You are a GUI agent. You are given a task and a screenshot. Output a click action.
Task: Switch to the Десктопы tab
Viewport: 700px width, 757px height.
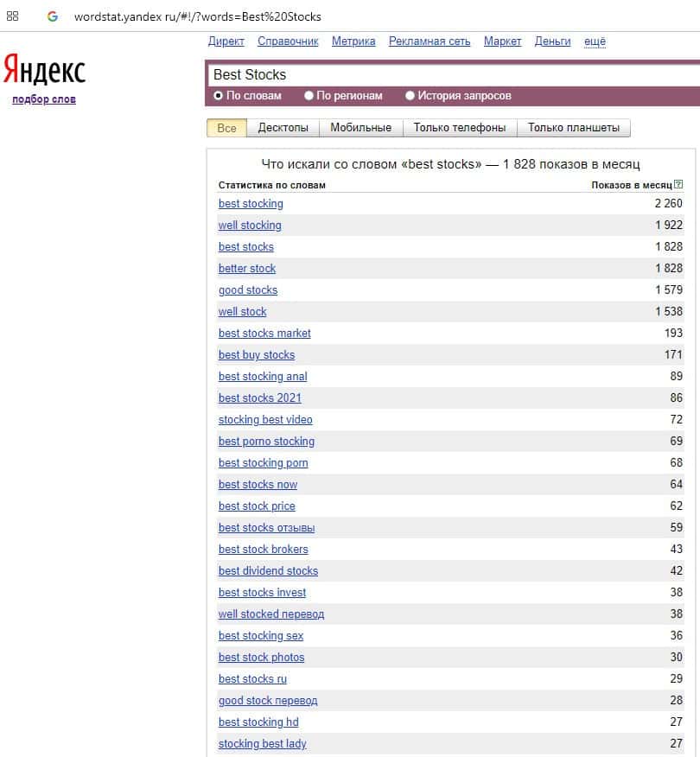(x=283, y=128)
